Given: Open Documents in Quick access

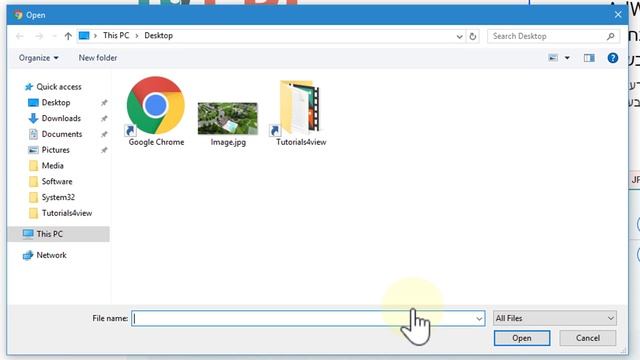Looking at the screenshot, I should click(62, 134).
